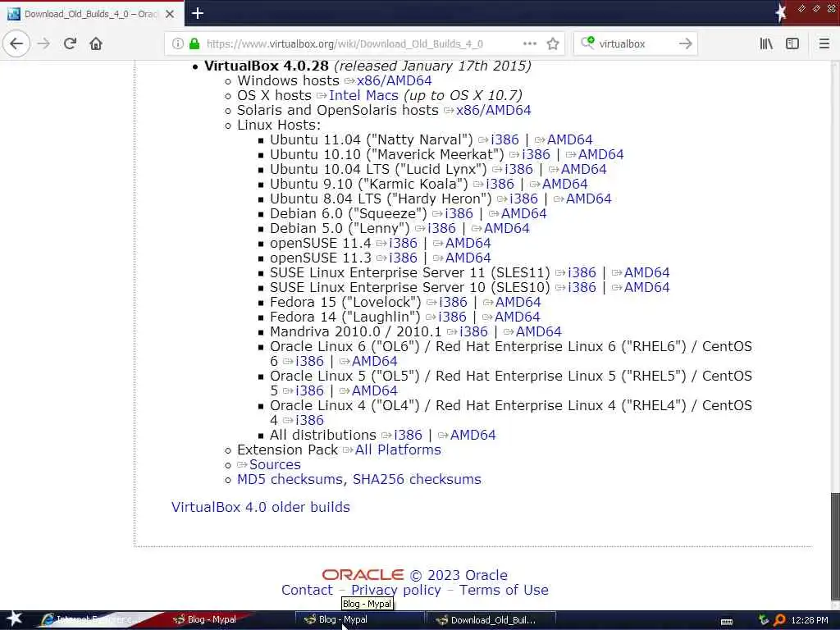This screenshot has height=630, width=840.
Task: Download openSUSE 11.3 i386 package
Action: click(403, 258)
